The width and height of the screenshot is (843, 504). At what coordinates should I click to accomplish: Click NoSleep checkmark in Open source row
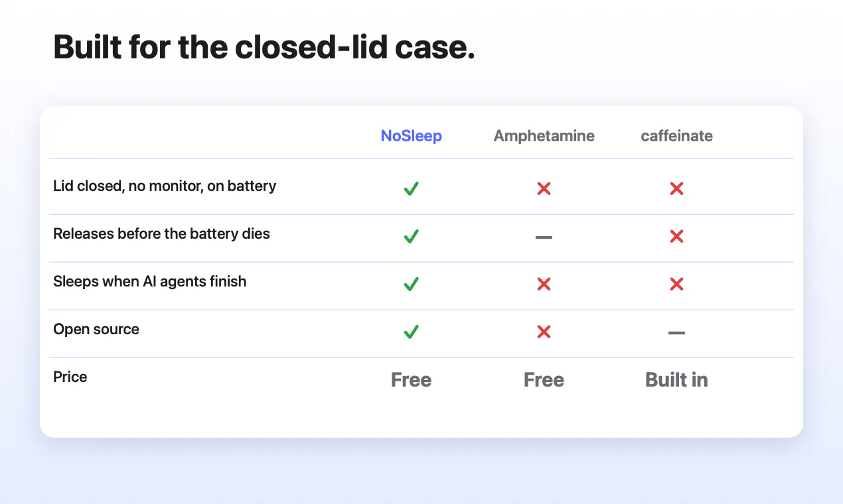(x=411, y=332)
